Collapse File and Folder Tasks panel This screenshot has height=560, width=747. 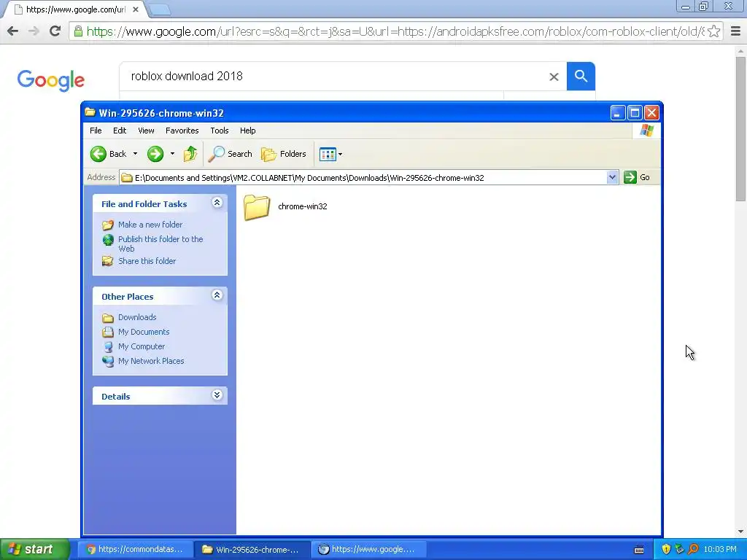pyautogui.click(x=217, y=203)
